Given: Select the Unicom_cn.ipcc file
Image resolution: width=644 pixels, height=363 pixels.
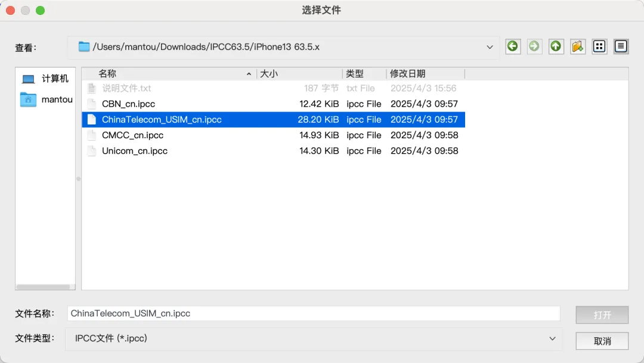Looking at the screenshot, I should click(134, 151).
